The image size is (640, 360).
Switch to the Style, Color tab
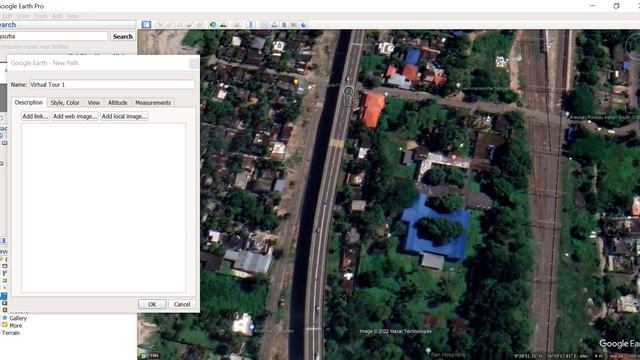pyautogui.click(x=65, y=103)
